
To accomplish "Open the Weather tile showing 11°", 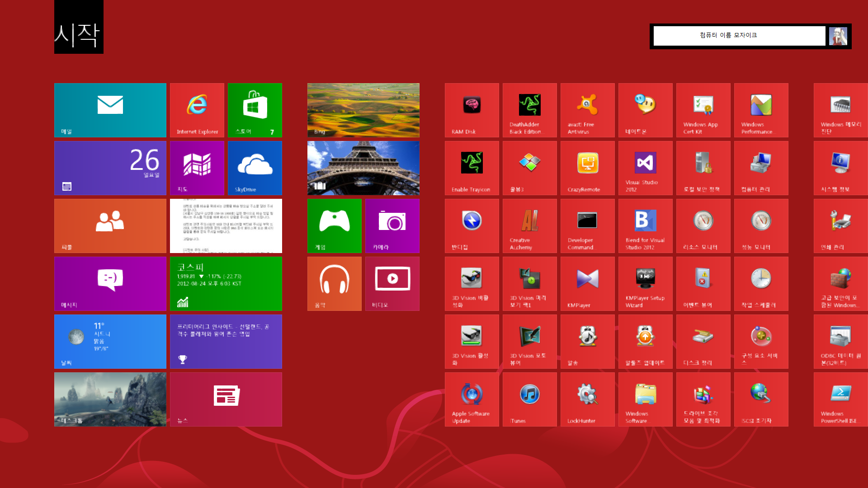I will click(x=110, y=342).
